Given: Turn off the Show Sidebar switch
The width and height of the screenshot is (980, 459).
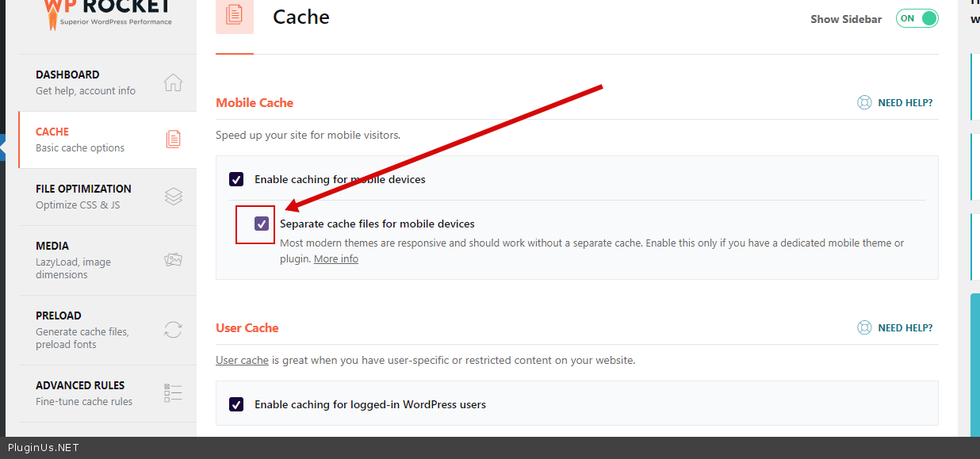Looking at the screenshot, I should 917,18.
